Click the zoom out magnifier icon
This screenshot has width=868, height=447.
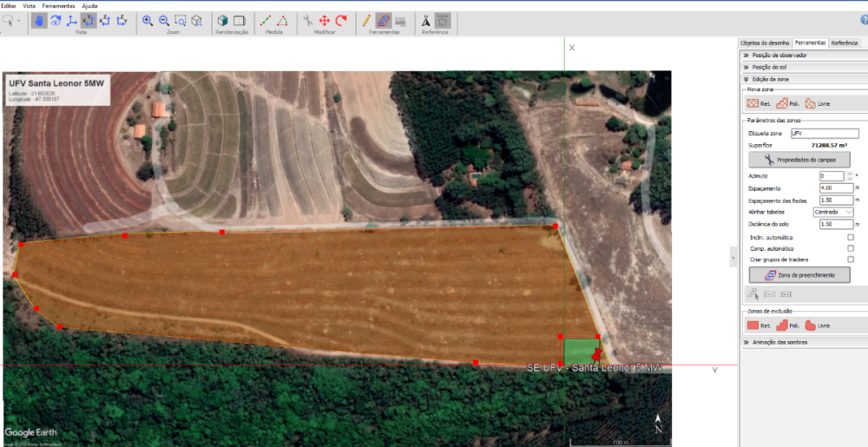tap(164, 20)
